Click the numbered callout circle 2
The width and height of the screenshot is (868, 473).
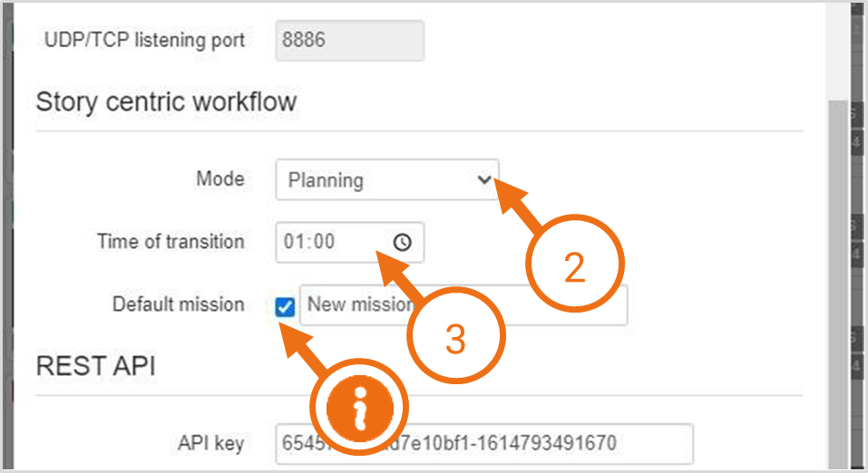[x=574, y=265]
